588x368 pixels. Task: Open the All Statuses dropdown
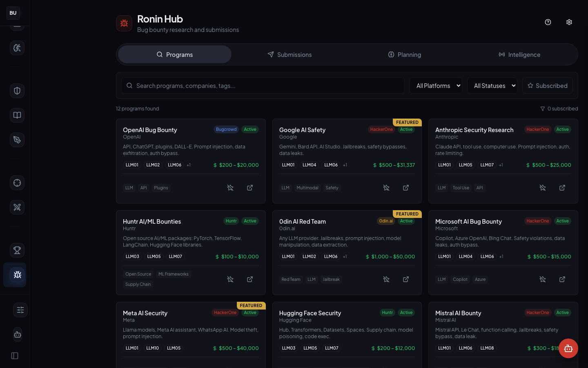(x=492, y=85)
